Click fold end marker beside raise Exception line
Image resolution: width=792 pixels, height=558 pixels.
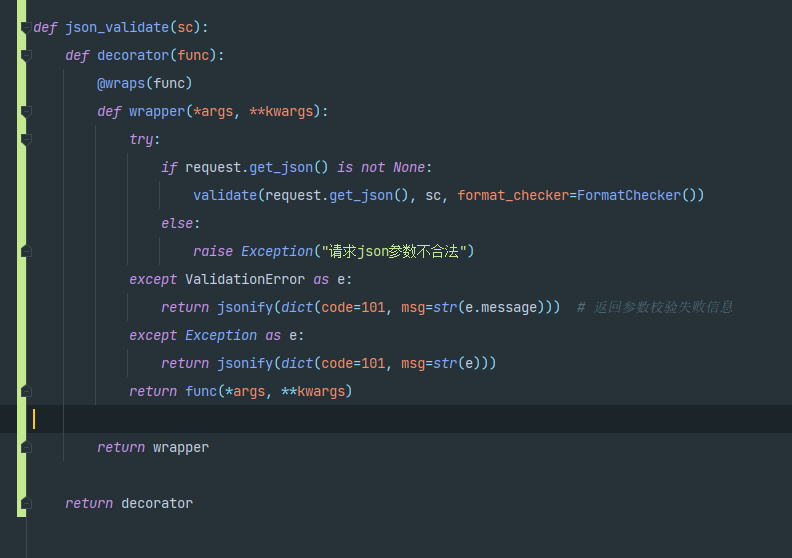(26, 251)
